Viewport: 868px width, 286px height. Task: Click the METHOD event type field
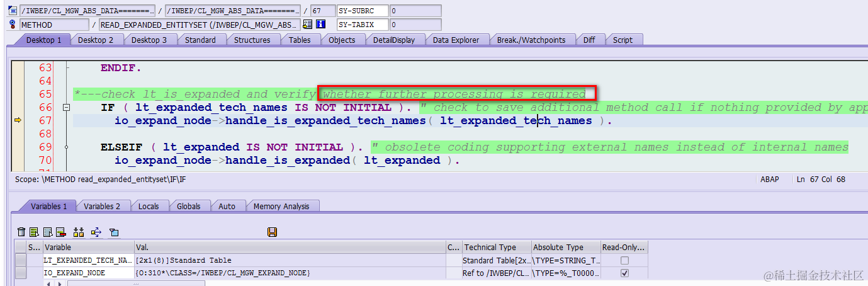coord(54,25)
